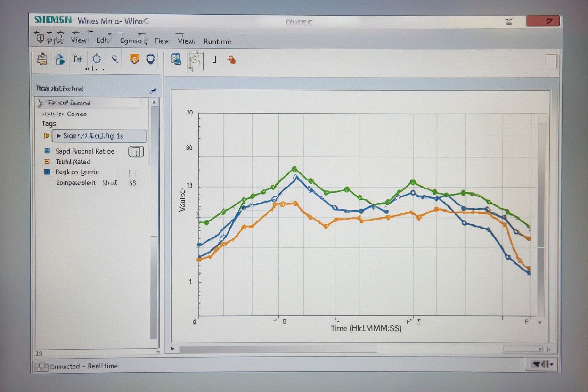Image resolution: width=588 pixels, height=392 pixels.
Task: Click the small boxed button next to Sapd Riocnol Ratioe
Action: [136, 151]
